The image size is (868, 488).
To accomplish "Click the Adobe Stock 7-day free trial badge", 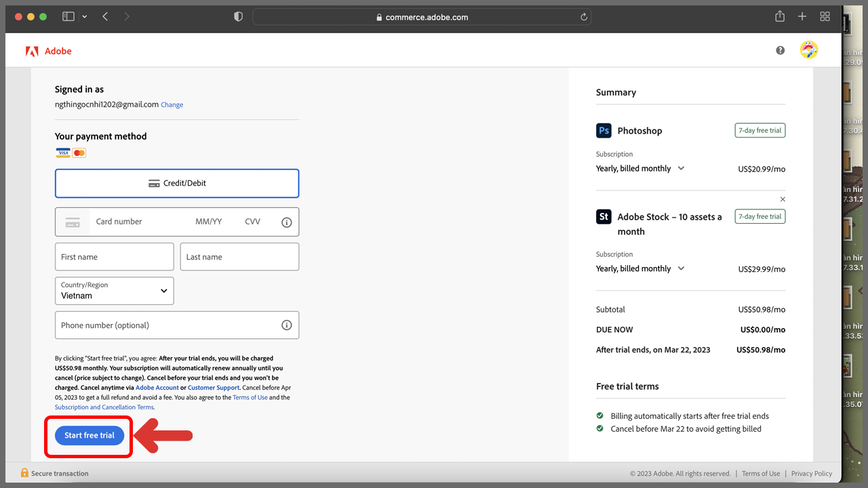I will pyautogui.click(x=760, y=216).
